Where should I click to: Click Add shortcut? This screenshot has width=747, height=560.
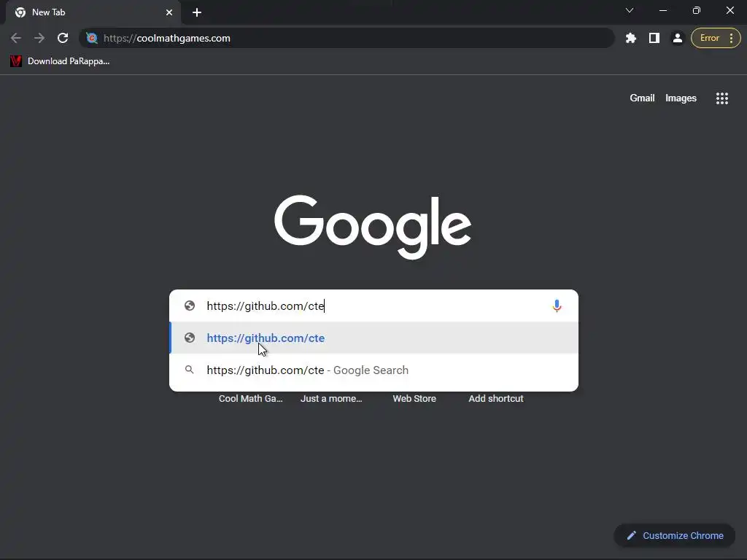click(496, 399)
